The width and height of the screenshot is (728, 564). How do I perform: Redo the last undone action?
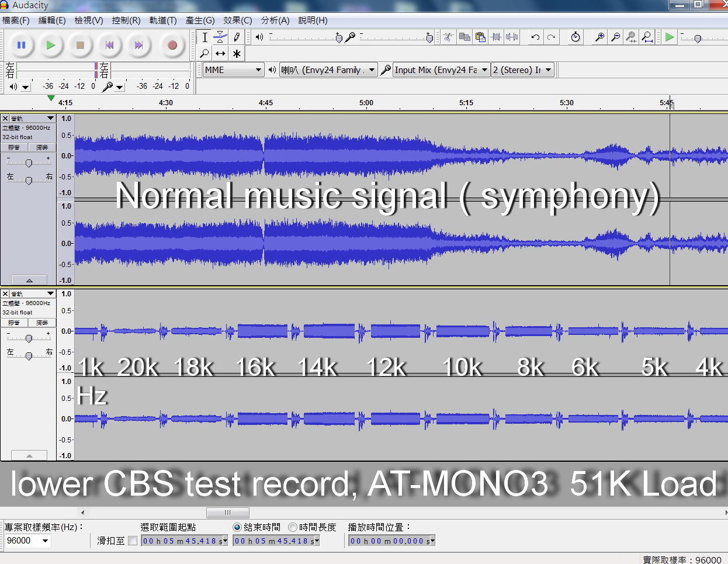click(x=551, y=37)
